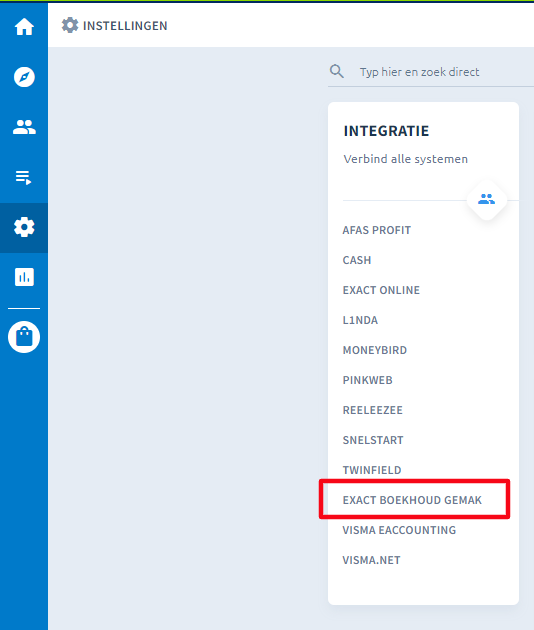This screenshot has height=630, width=534.
Task: Open the L1NDA integration
Action: (x=360, y=320)
